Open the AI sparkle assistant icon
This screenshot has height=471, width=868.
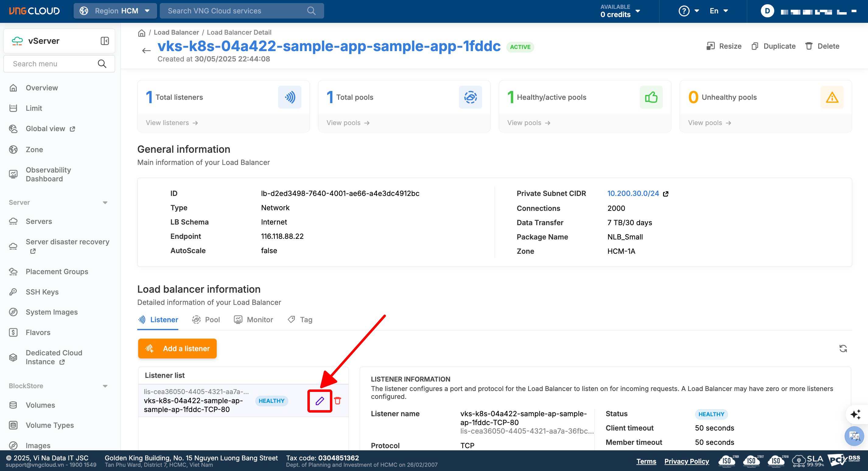click(855, 414)
